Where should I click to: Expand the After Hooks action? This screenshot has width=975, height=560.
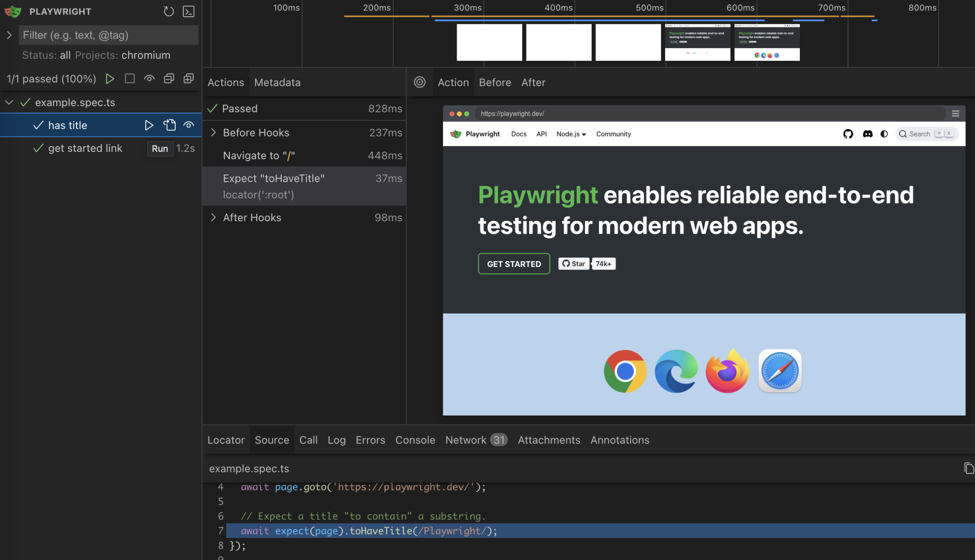tap(213, 217)
